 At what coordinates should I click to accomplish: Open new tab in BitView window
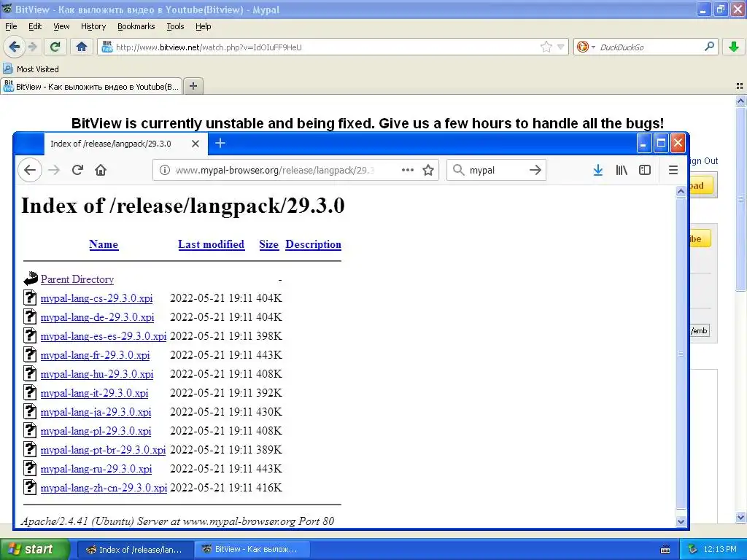pyautogui.click(x=193, y=86)
